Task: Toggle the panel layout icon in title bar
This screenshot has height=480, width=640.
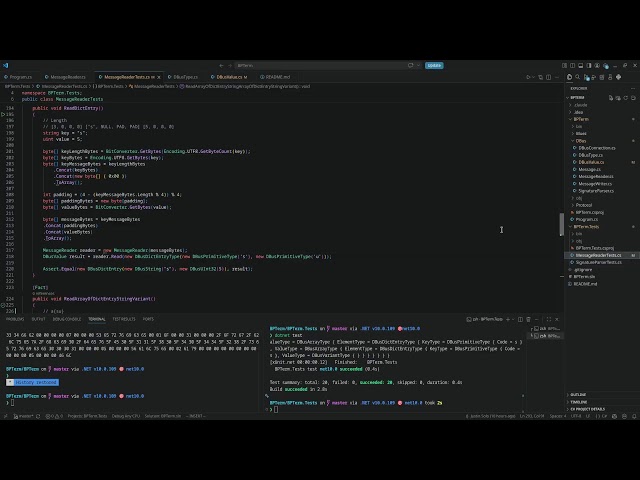Action: coord(581,65)
